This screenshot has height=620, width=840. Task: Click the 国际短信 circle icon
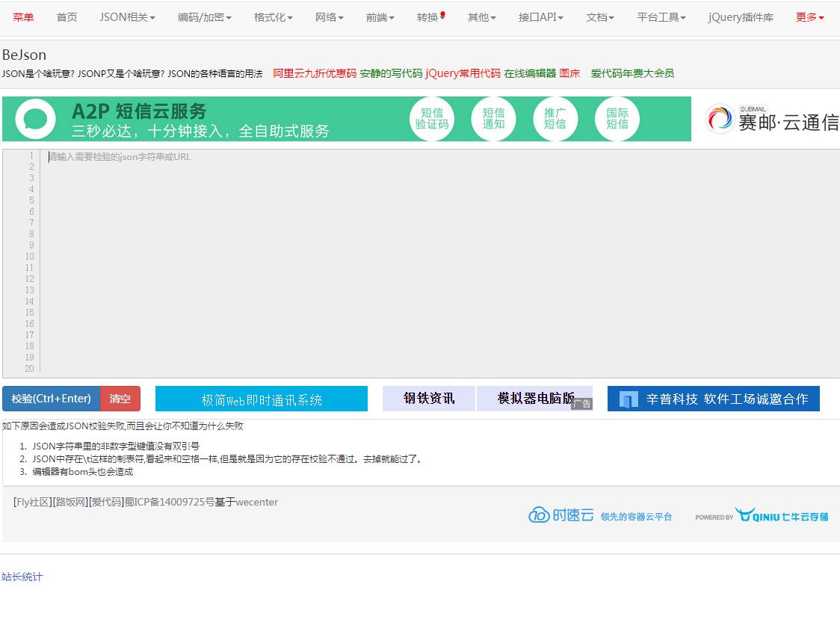pyautogui.click(x=617, y=119)
